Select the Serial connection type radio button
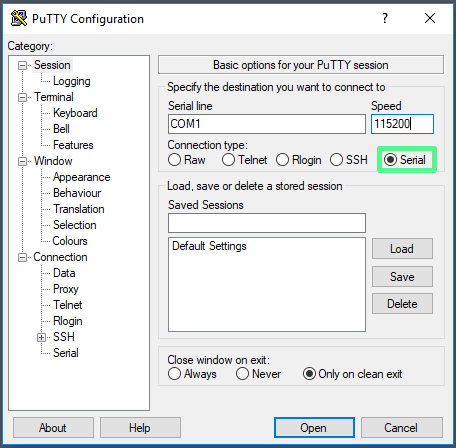Screen dimensions: 456x448 390,160
